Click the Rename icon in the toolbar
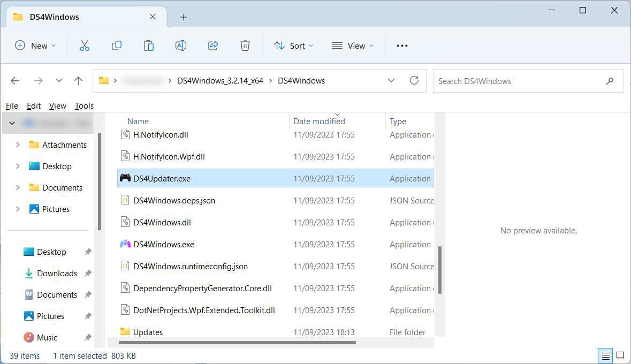This screenshot has height=364, width=631. tap(180, 45)
